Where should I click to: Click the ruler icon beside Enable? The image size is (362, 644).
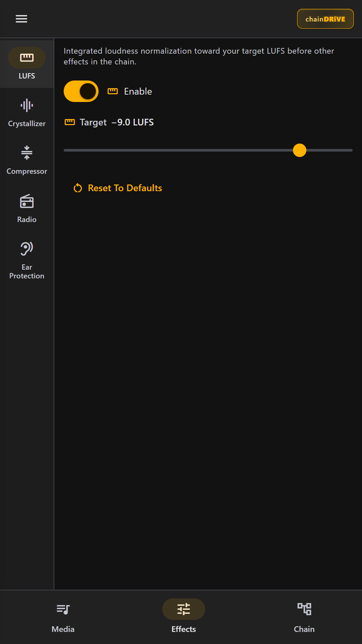point(113,91)
